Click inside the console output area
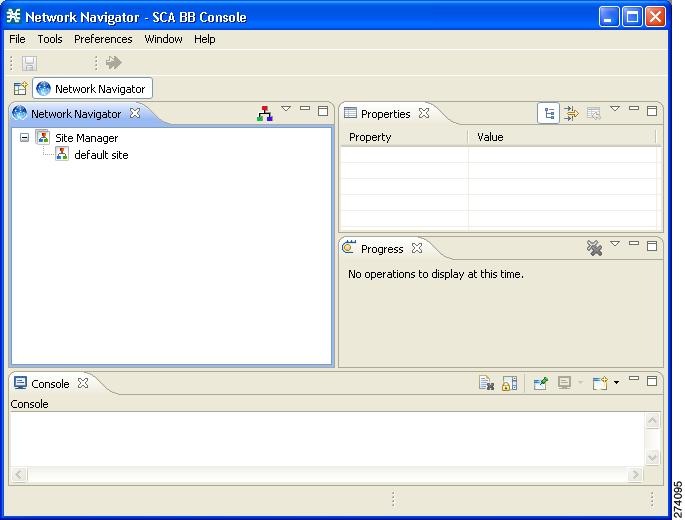The image size is (685, 520). pyautogui.click(x=327, y=439)
